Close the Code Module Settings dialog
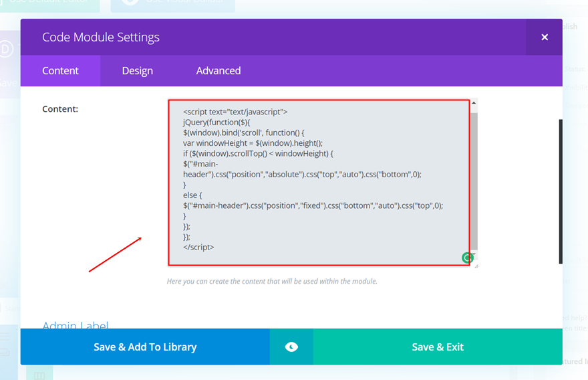 (545, 37)
